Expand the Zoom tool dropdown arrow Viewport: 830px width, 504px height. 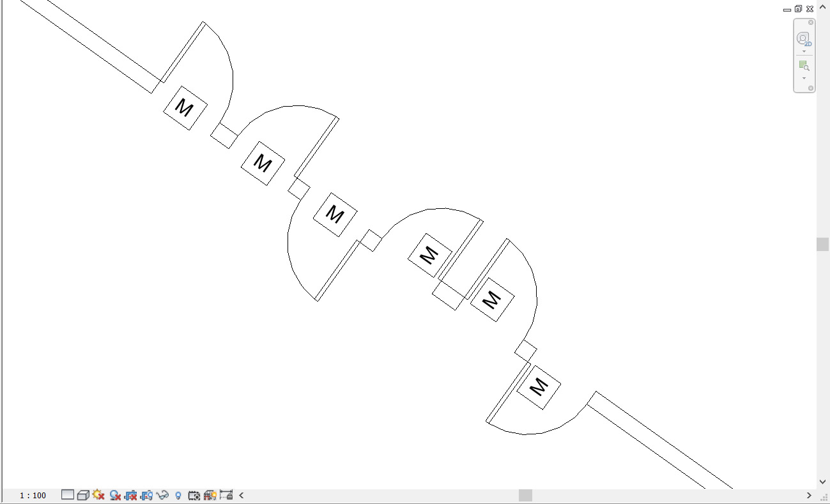pyautogui.click(x=804, y=79)
